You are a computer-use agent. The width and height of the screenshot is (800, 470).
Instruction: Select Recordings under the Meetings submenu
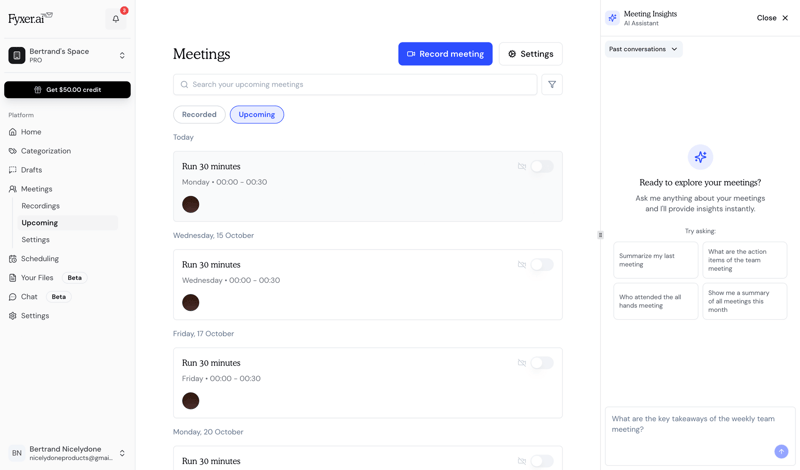pyautogui.click(x=41, y=206)
